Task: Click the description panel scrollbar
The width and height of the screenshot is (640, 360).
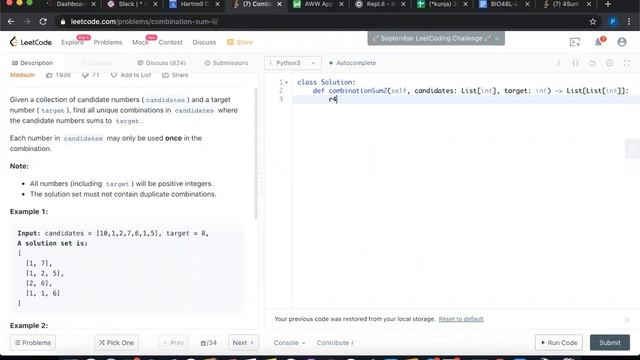Action: click(x=256, y=153)
